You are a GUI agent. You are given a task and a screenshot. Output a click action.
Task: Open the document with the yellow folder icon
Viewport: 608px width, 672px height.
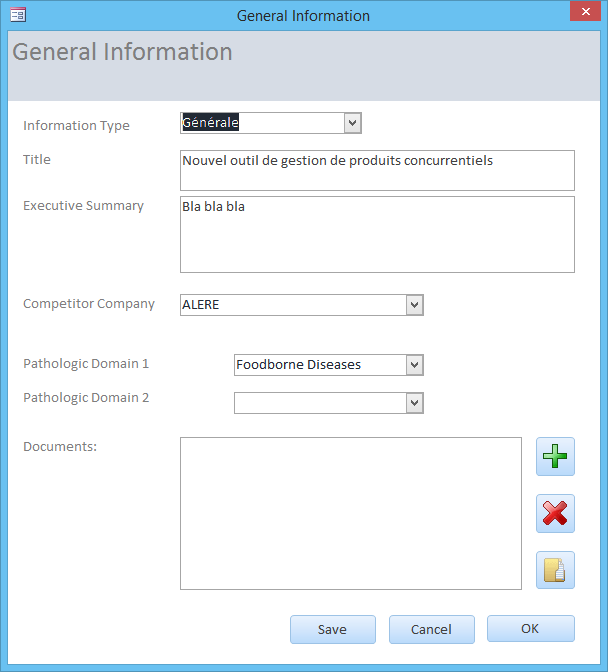pyautogui.click(x=555, y=570)
